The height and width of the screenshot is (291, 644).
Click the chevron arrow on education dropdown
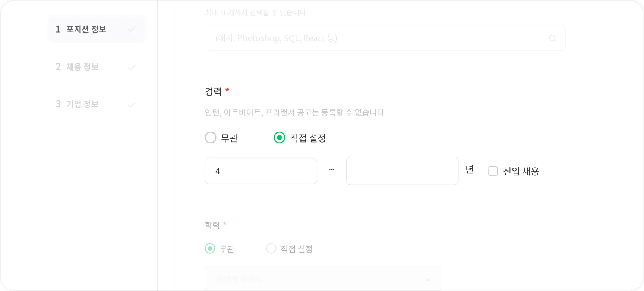428,279
